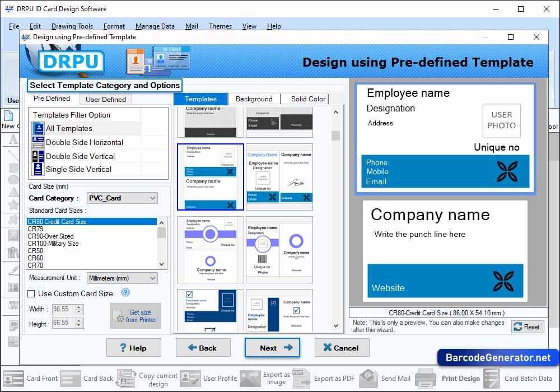Click the Width input field
560x392 pixels.
64,309
